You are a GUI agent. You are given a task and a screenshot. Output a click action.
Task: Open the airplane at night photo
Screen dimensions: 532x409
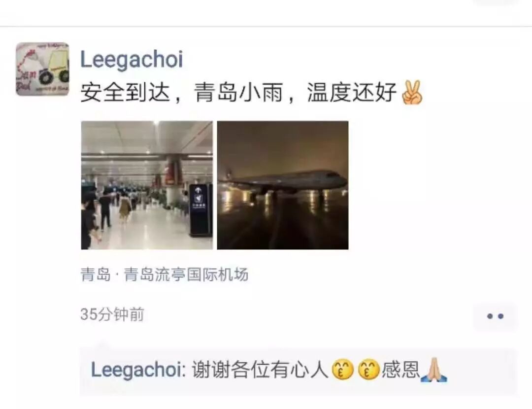[283, 185]
